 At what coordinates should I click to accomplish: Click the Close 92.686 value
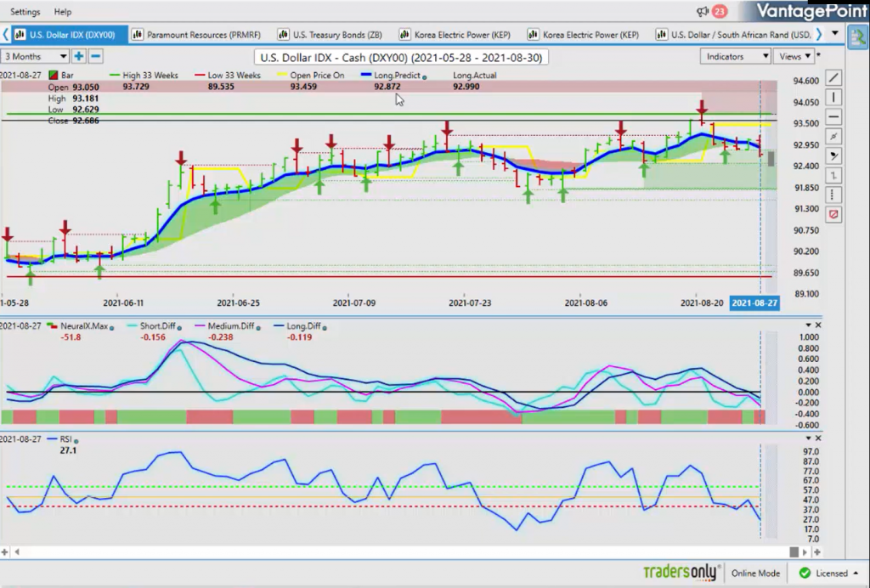pyautogui.click(x=86, y=121)
